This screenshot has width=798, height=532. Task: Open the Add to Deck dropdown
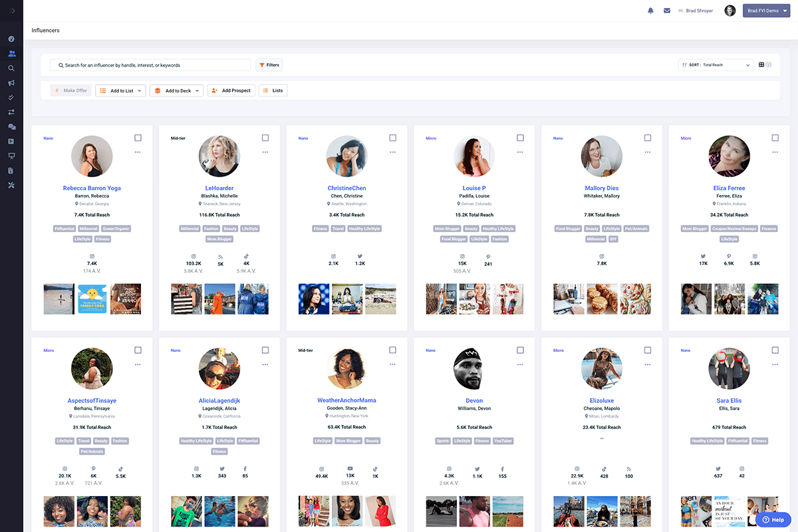(176, 90)
